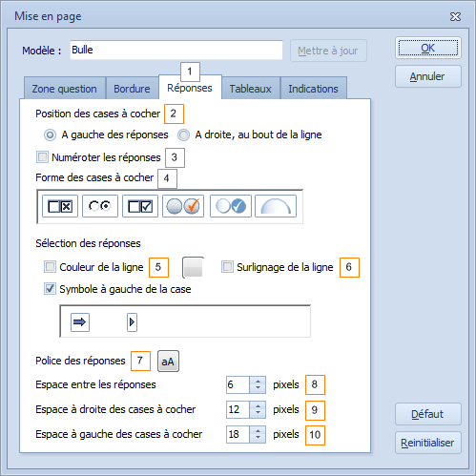
Task: Select the large blue bubble dome shape
Action: (x=276, y=206)
